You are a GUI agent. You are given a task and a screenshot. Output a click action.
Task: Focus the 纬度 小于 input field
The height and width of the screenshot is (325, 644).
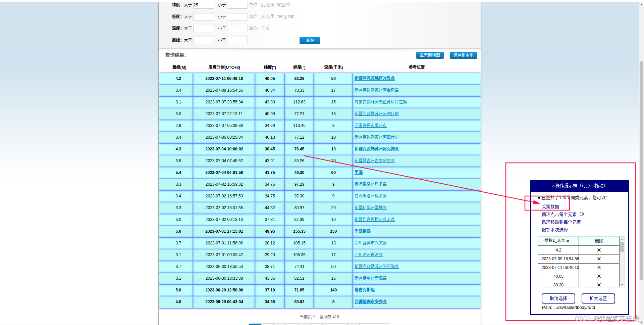tap(237, 5)
